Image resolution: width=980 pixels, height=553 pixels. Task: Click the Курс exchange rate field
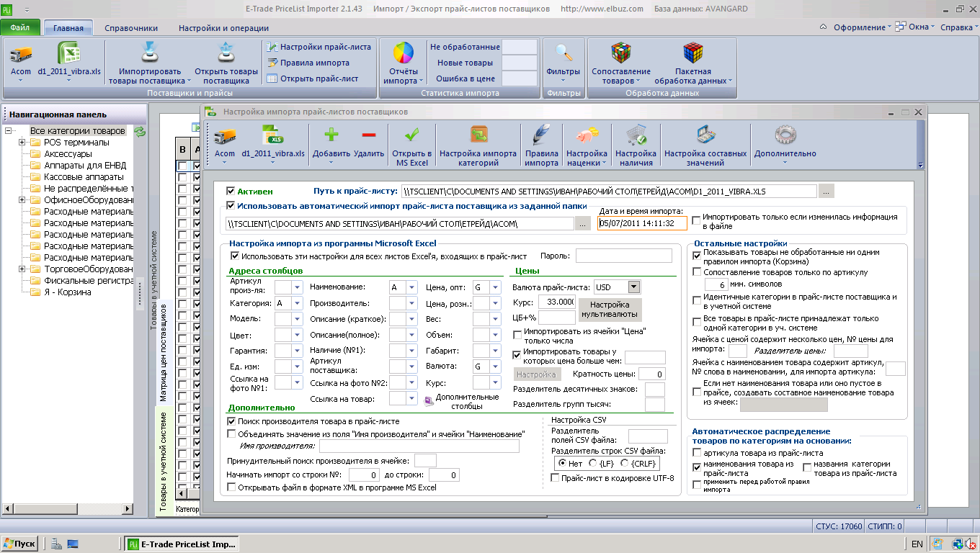click(x=556, y=302)
